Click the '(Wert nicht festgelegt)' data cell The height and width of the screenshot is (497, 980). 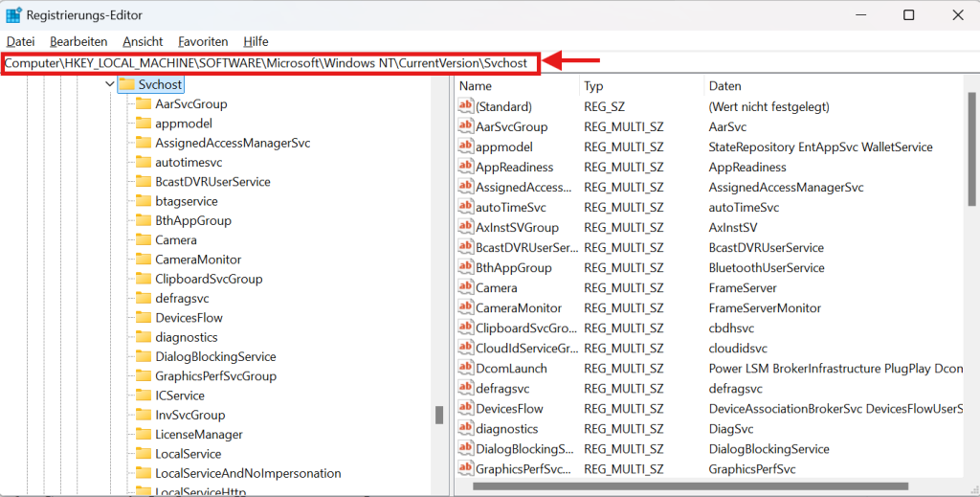768,106
